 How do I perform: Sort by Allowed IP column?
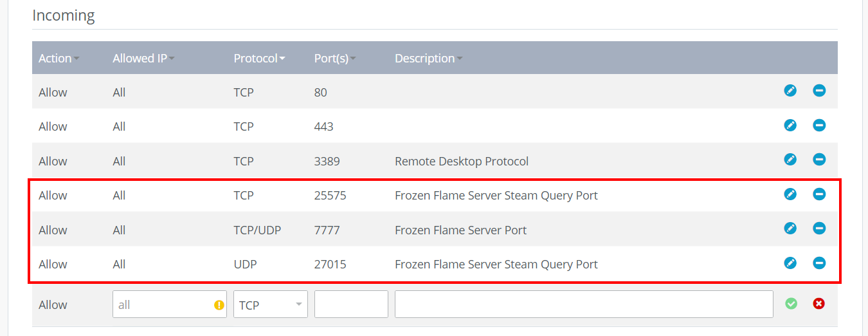tap(143, 58)
